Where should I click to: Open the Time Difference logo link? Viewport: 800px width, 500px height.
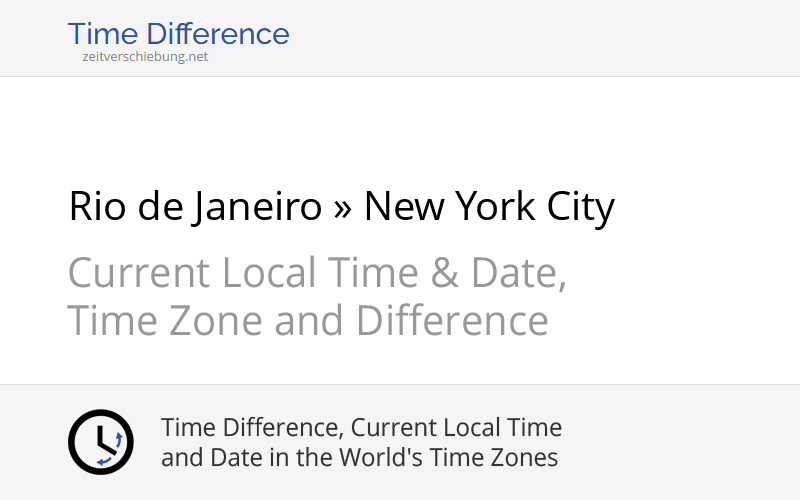point(179,34)
